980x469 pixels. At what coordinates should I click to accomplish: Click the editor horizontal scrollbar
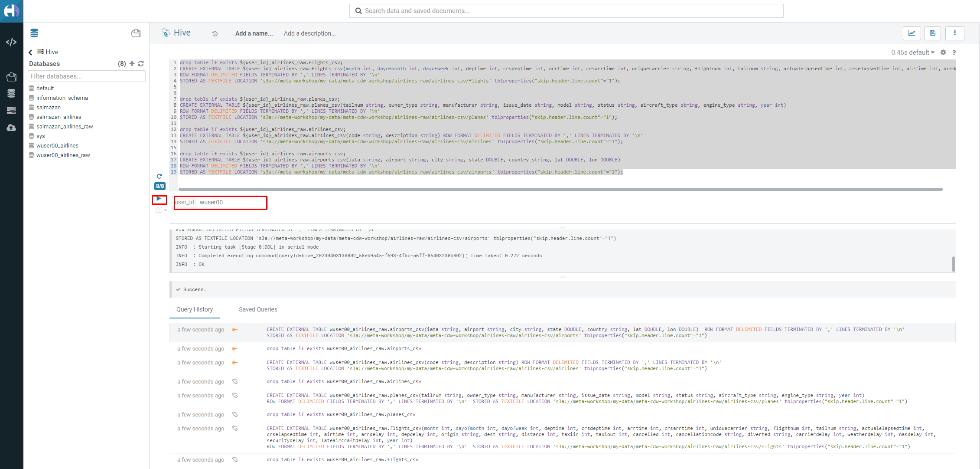[x=560, y=189]
